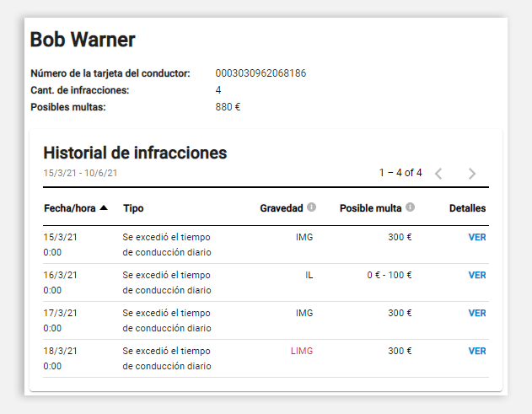This screenshot has height=414, width=532.
Task: Open VER details for the 18/3/21 infraction
Action: (477, 352)
